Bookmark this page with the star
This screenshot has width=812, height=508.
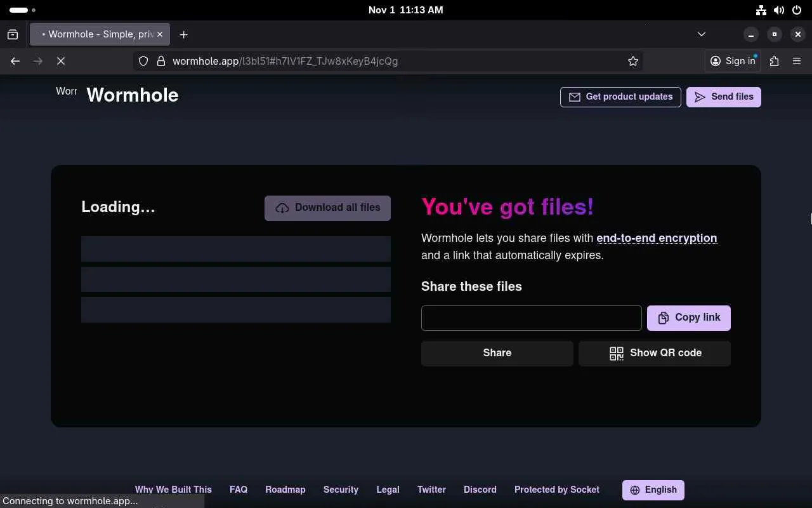[x=632, y=61]
